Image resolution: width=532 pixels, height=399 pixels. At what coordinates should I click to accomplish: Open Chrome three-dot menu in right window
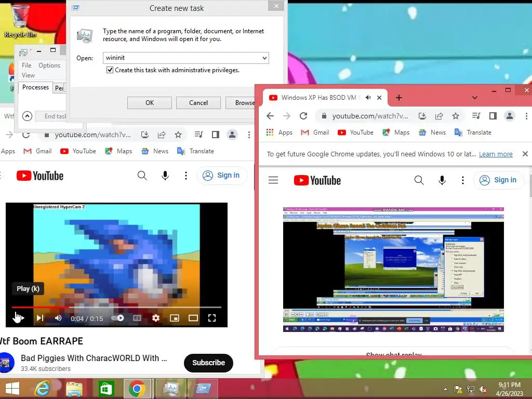(x=526, y=116)
